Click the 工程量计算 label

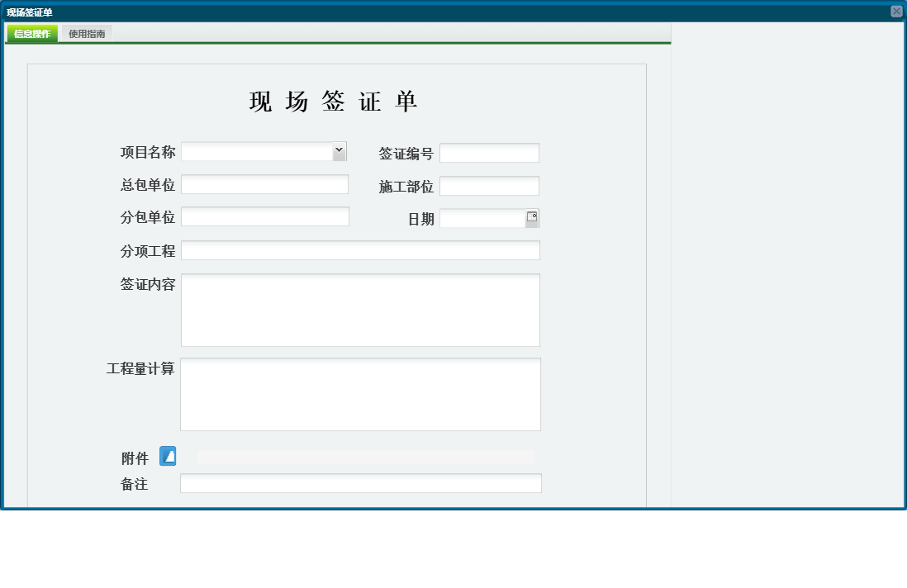click(x=140, y=369)
